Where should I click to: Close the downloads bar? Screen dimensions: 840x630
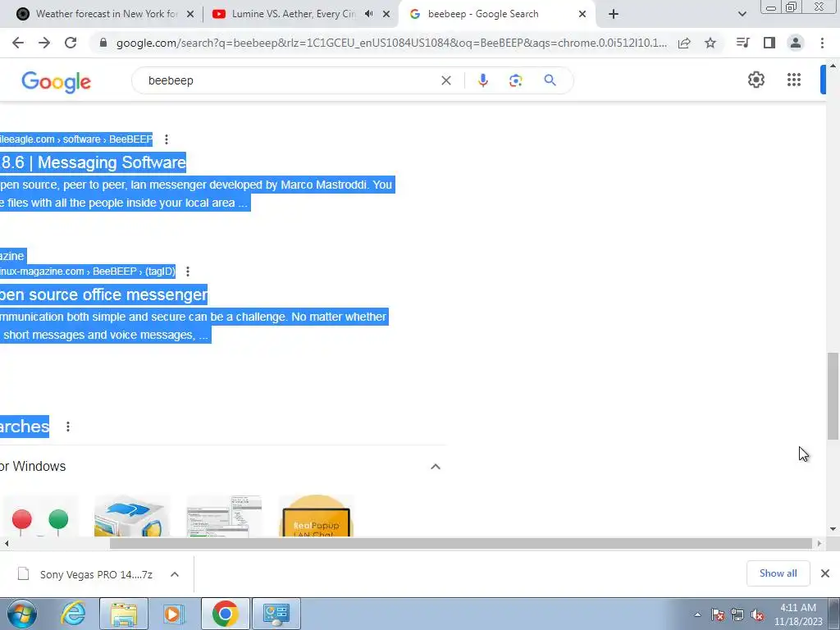coord(825,573)
